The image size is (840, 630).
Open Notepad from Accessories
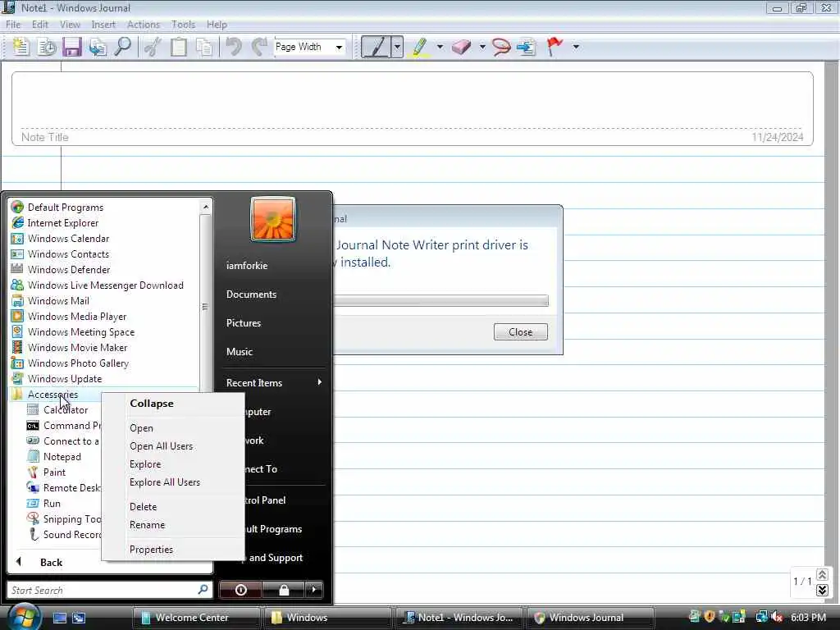click(62, 457)
